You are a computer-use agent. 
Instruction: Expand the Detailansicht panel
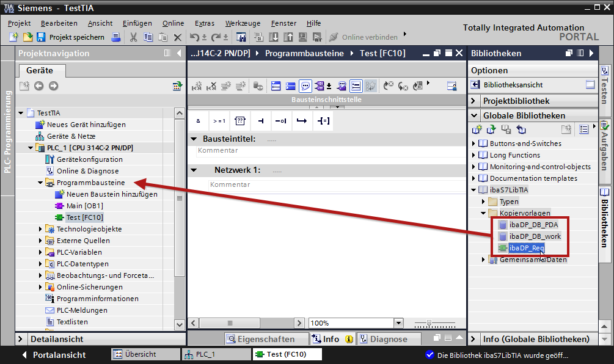click(x=20, y=339)
